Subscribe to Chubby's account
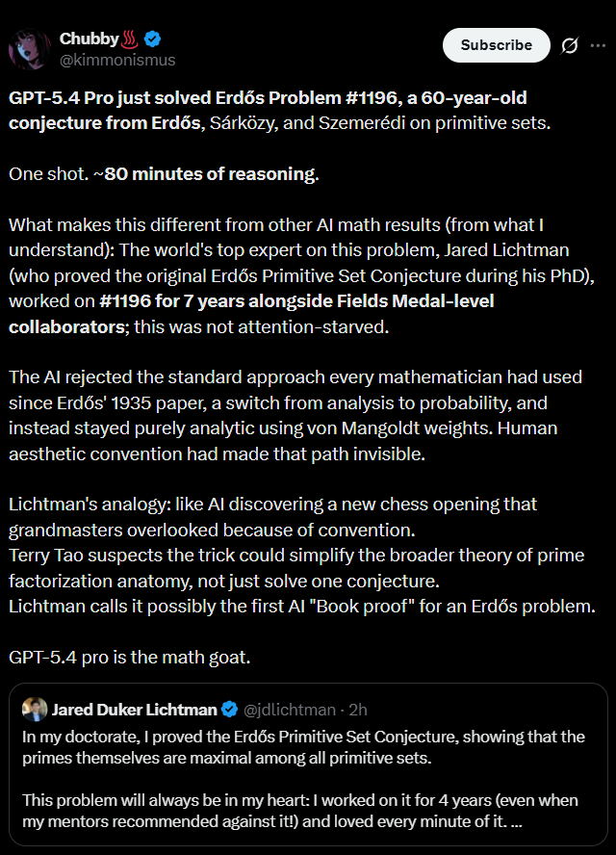This screenshot has width=616, height=855. click(x=496, y=45)
